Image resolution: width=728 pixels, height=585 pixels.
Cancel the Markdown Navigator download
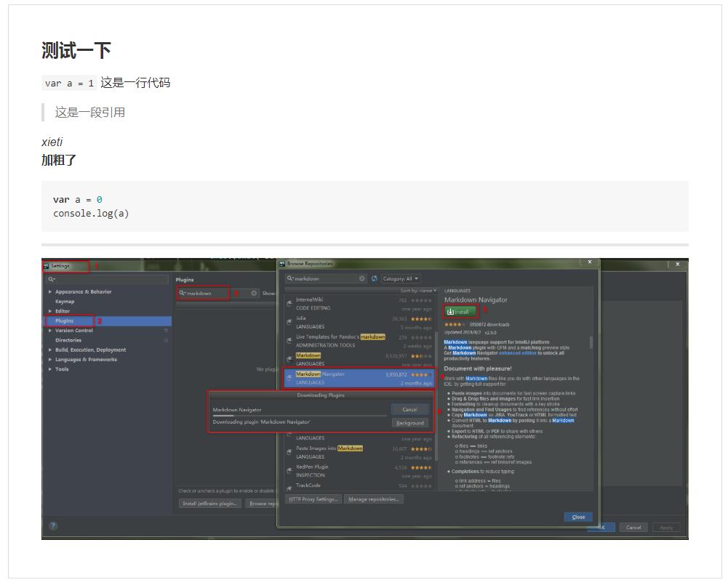[x=409, y=409]
